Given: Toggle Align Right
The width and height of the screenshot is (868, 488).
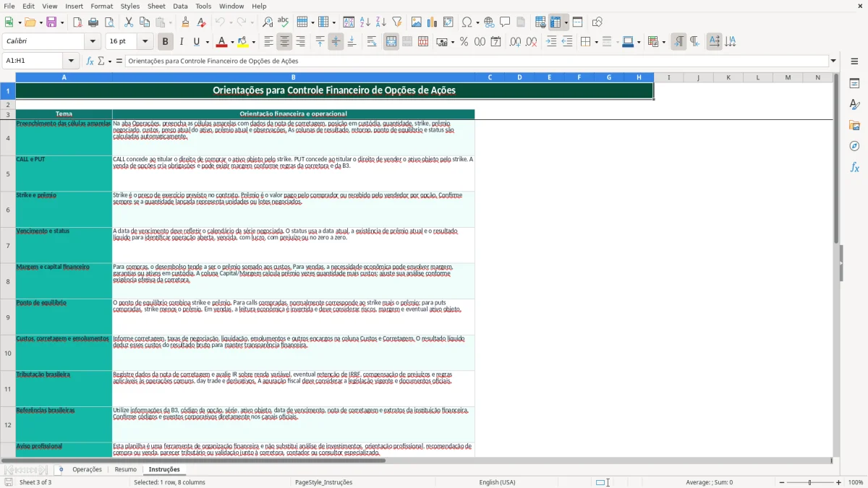Looking at the screenshot, I should tap(300, 42).
